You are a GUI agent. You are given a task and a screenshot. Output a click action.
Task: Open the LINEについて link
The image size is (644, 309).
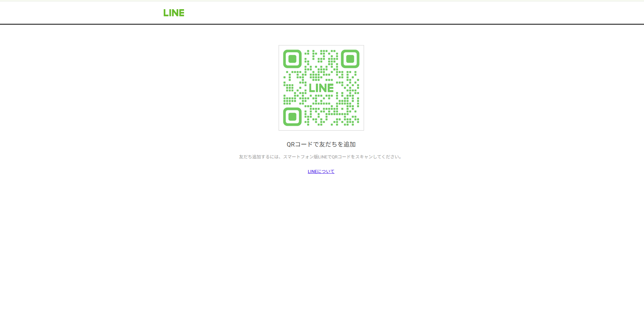pyautogui.click(x=321, y=171)
